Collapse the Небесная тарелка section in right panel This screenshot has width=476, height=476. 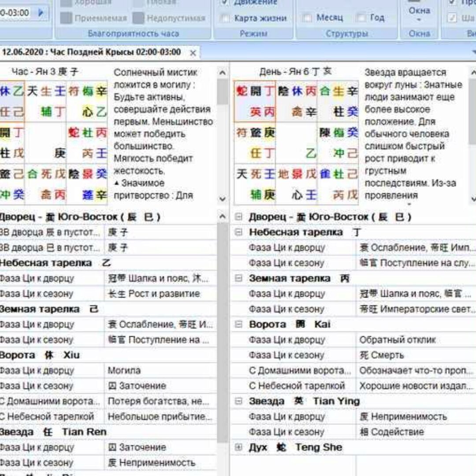[x=239, y=232]
